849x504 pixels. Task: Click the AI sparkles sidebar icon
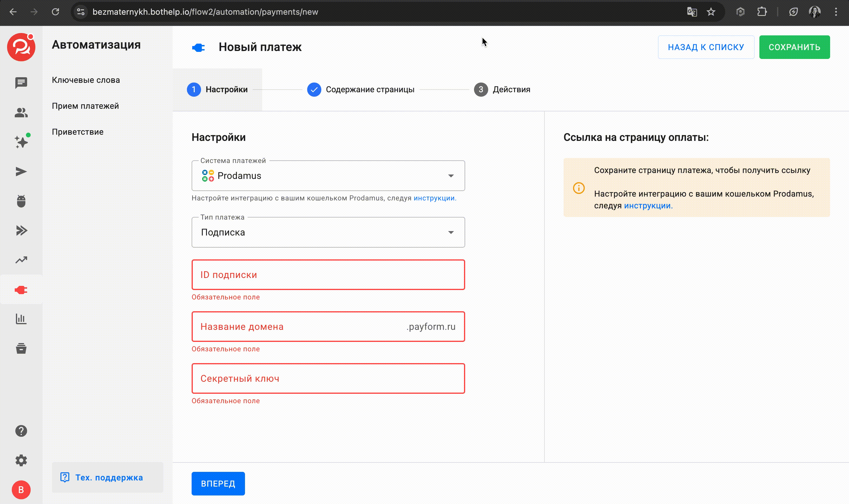[x=21, y=142]
